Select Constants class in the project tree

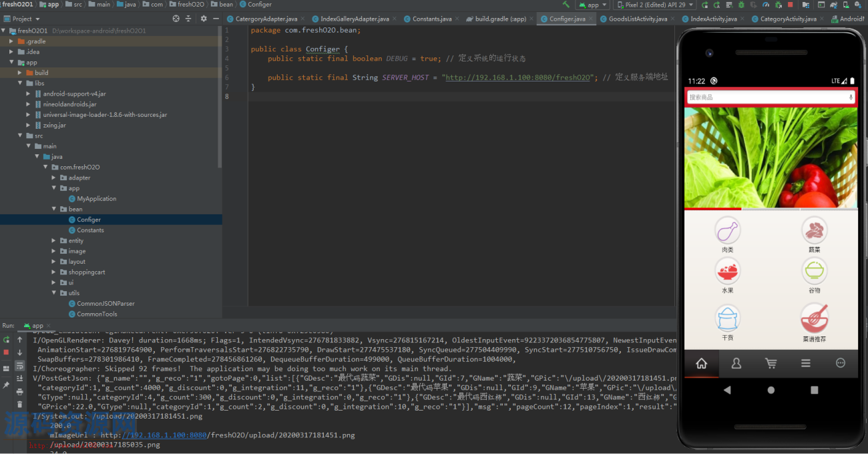pos(90,230)
